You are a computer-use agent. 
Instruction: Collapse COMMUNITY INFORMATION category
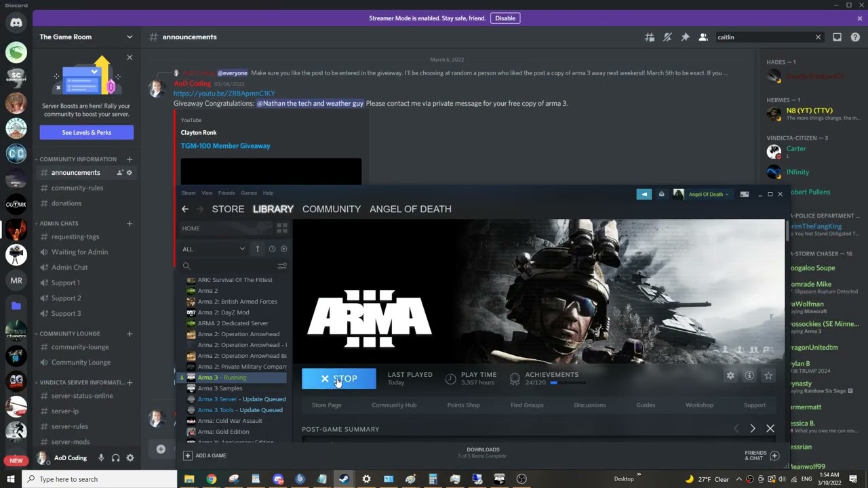coord(77,159)
